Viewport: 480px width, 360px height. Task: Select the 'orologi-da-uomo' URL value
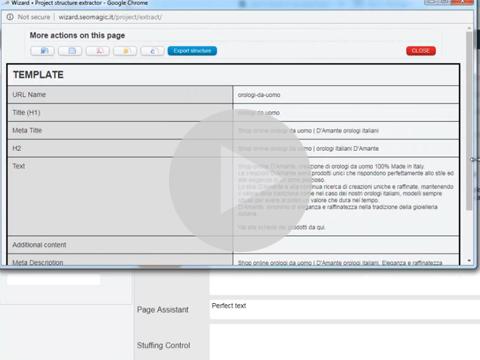[x=259, y=95]
